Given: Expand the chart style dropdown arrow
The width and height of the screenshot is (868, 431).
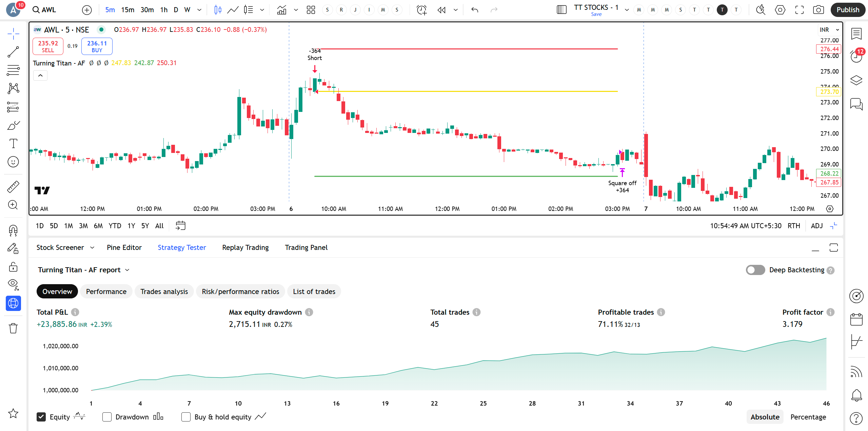Looking at the screenshot, I should [x=262, y=10].
